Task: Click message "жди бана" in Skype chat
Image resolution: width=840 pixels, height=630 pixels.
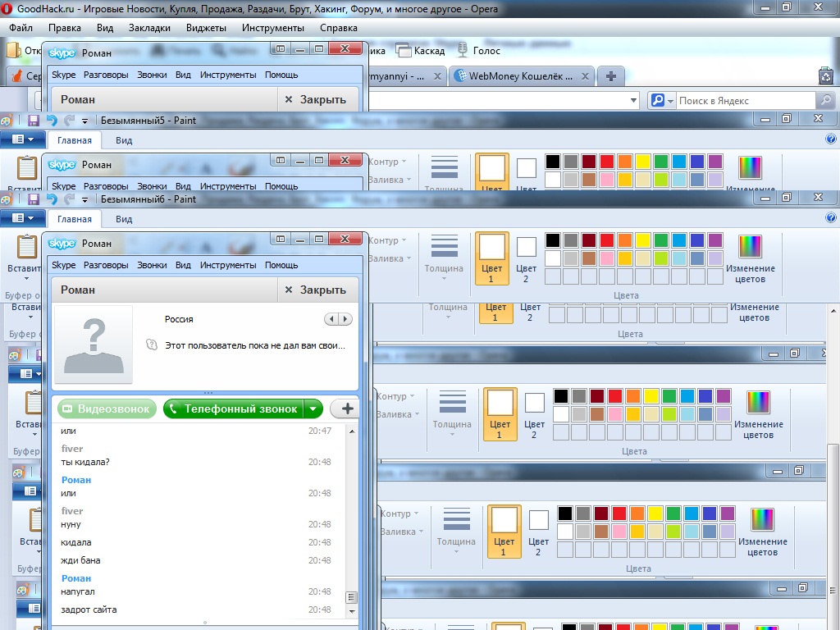Action: click(x=80, y=560)
